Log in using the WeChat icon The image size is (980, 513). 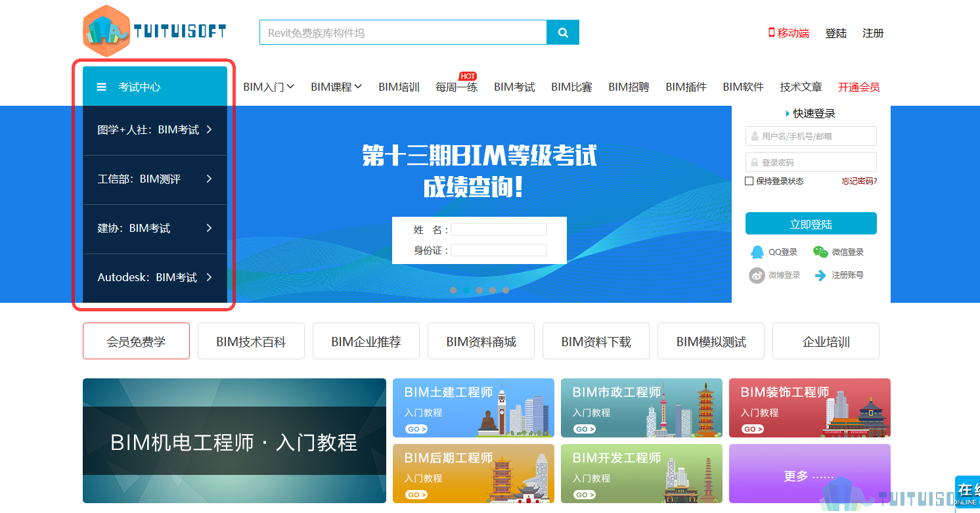tap(820, 252)
